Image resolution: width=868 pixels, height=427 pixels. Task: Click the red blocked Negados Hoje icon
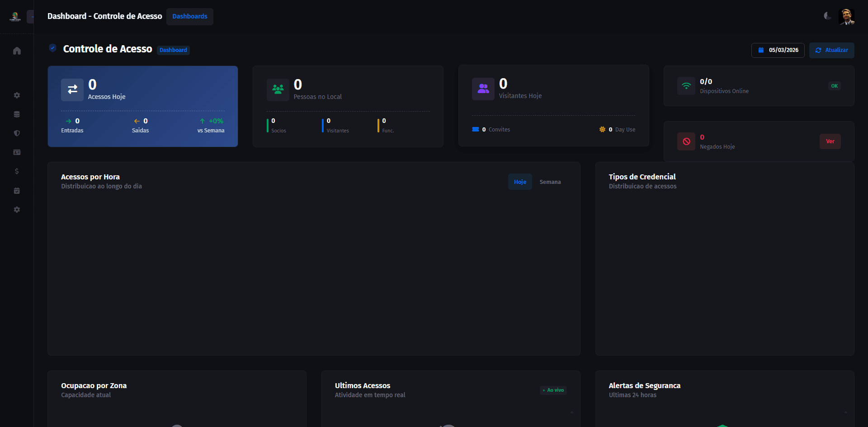[x=686, y=141]
